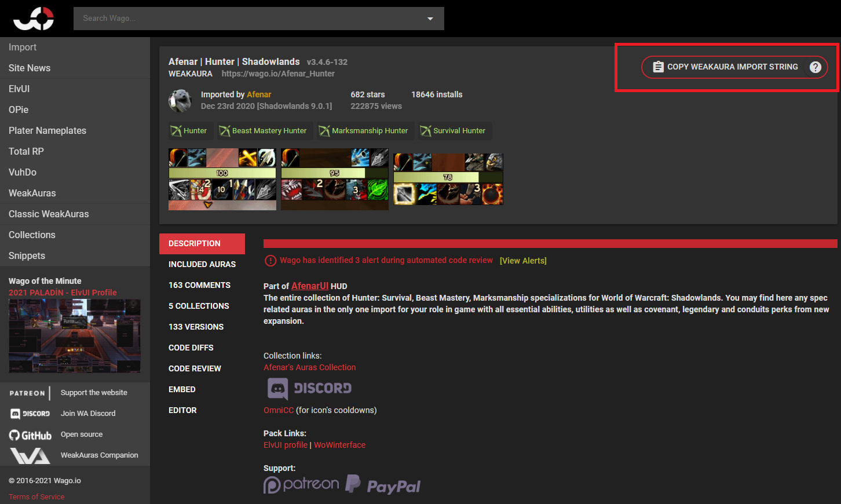The image size is (841, 504).
Task: Switch to the Code Diffs tab
Action: coord(202,348)
